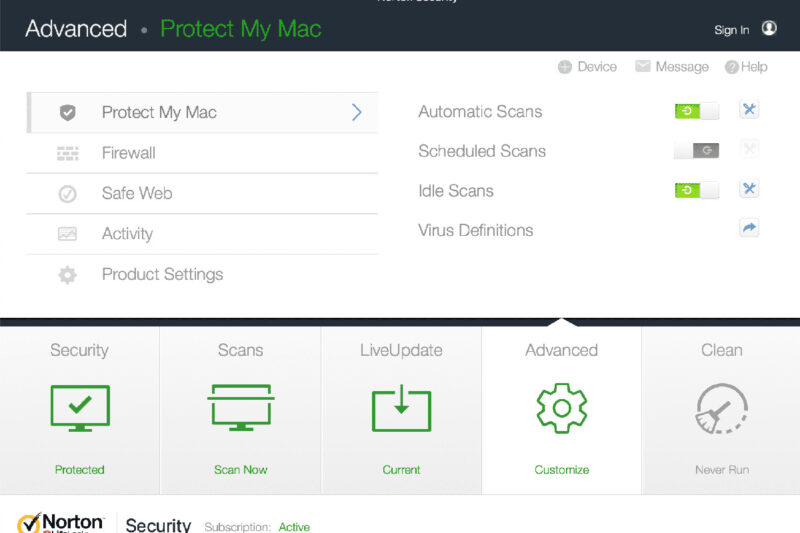Click the Sign In link
Image resolution: width=800 pixels, height=533 pixels.
click(732, 30)
